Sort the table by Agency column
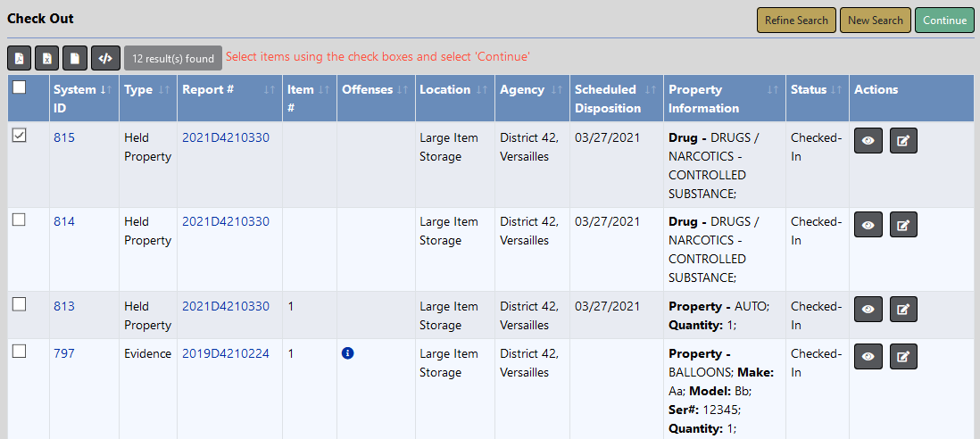 pos(556,90)
